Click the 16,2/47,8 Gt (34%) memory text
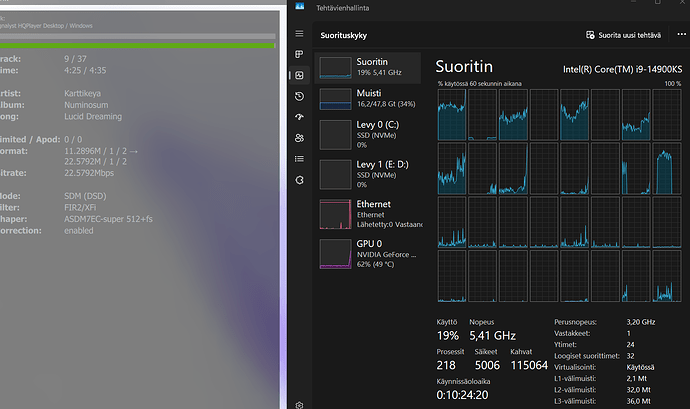Screen dimensions: 690x409 [386, 104]
